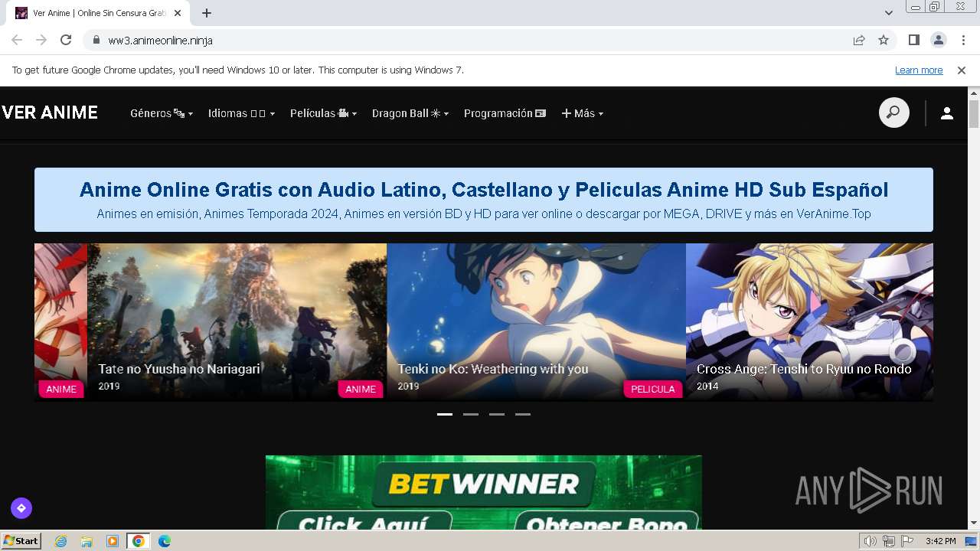Image resolution: width=980 pixels, height=551 pixels.
Task: Dismiss the Chrome update notification bar
Action: 962,70
